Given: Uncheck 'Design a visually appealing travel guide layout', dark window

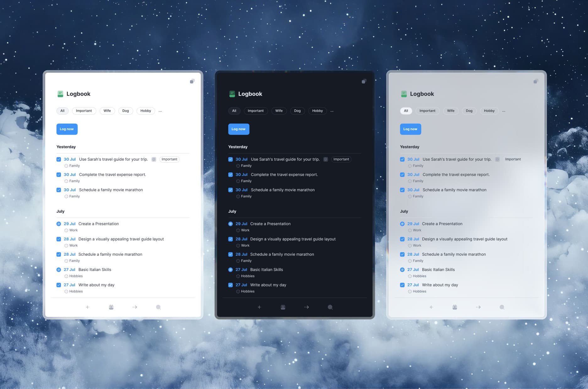Looking at the screenshot, I should 231,239.
